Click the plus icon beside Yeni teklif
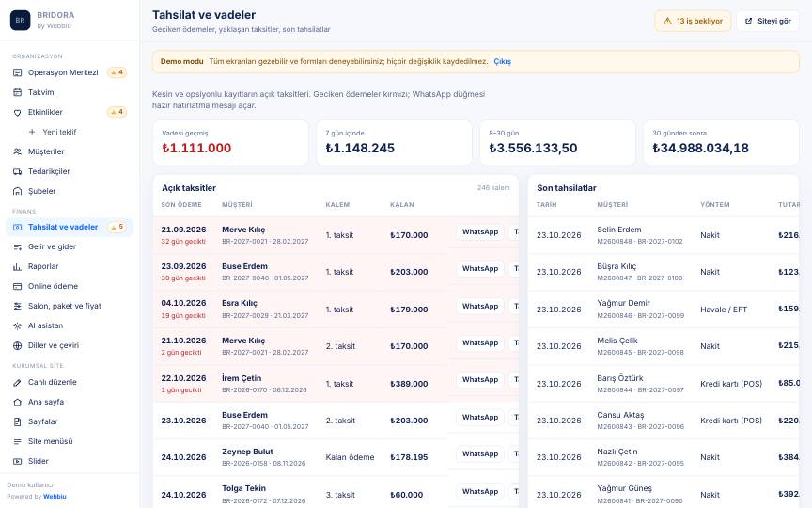812x508 pixels. [32, 132]
